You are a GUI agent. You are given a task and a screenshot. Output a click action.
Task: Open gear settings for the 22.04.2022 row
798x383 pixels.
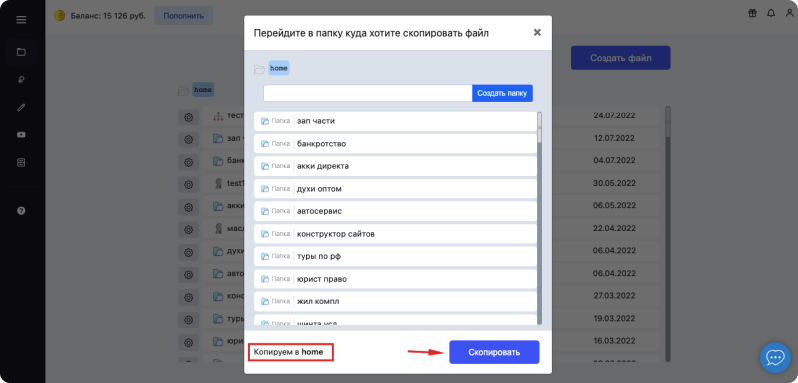tap(188, 229)
